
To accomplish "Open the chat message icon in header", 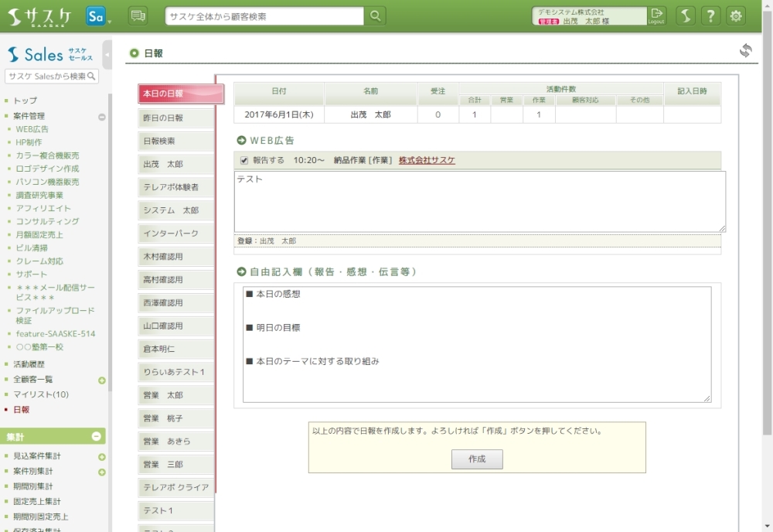I will point(138,16).
